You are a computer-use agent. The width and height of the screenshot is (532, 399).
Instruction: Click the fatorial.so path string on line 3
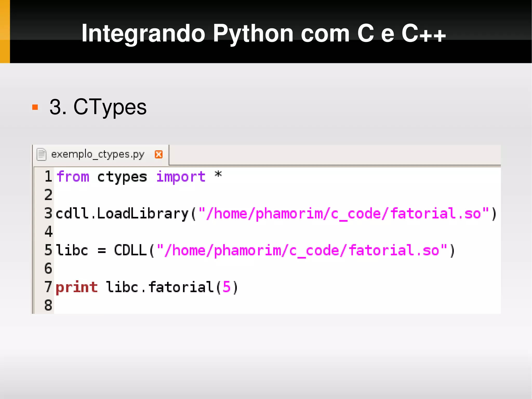pyautogui.click(x=344, y=214)
